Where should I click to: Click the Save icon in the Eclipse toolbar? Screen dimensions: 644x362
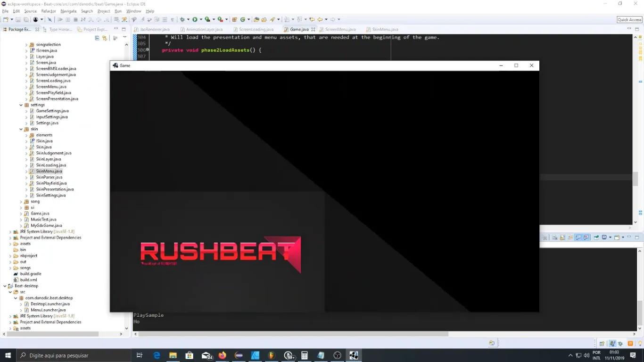pos(18,19)
